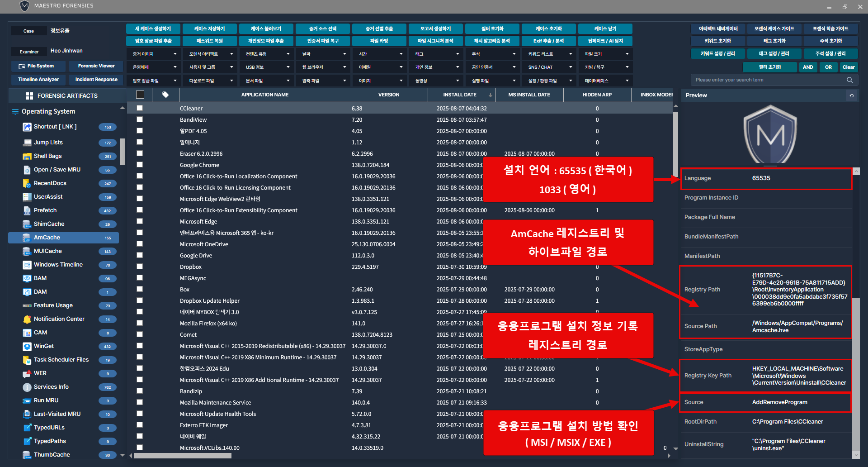Click the horizontal scrollbar thumb under table
This screenshot has width=868, height=467.
(x=183, y=456)
